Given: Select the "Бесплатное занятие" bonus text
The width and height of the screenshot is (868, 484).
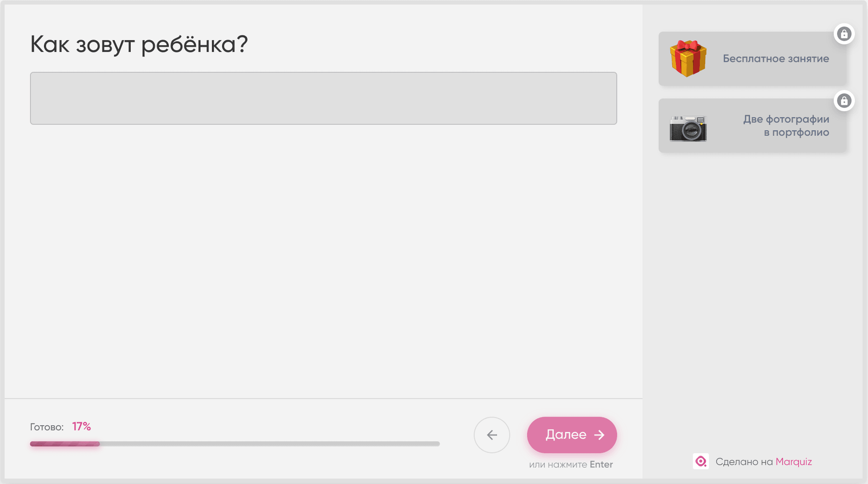Looking at the screenshot, I should point(775,59).
